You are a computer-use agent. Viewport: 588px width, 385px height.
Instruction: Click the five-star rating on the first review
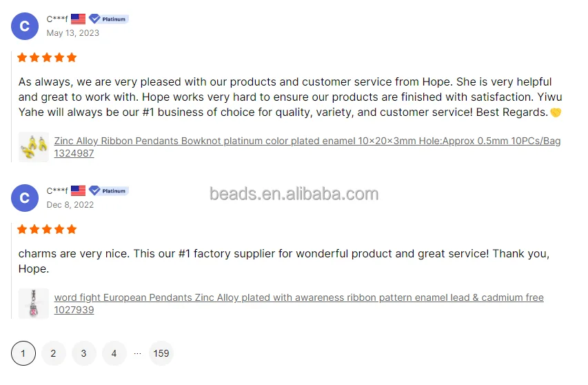tap(47, 57)
